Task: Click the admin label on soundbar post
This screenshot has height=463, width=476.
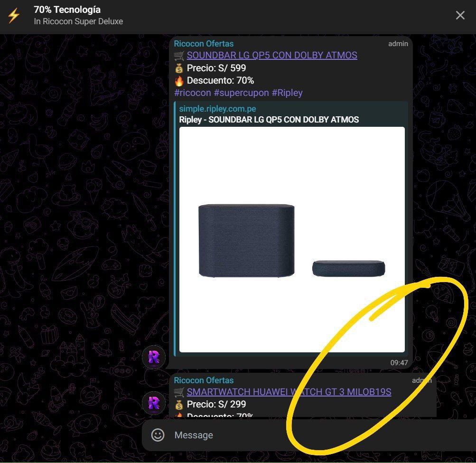Action: point(398,44)
